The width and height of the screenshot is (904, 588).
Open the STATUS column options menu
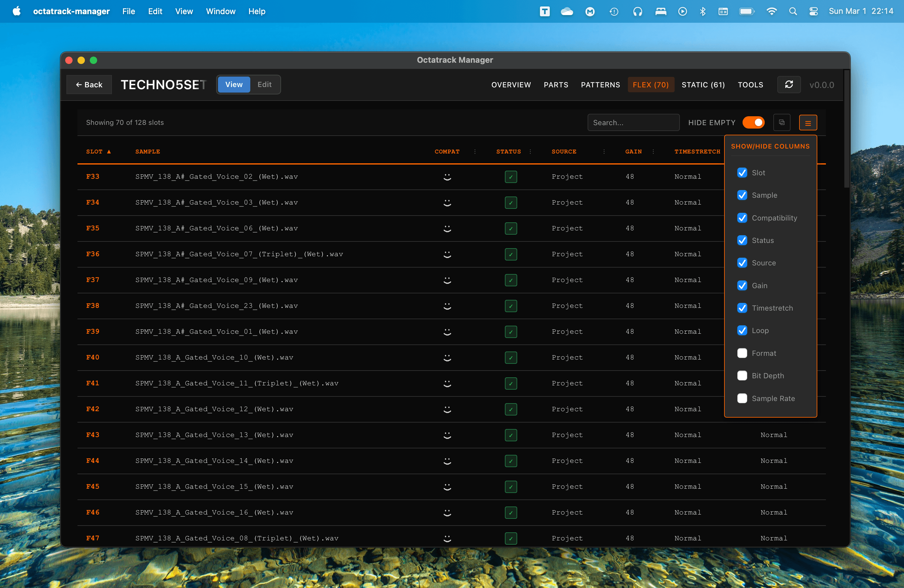tap(530, 151)
